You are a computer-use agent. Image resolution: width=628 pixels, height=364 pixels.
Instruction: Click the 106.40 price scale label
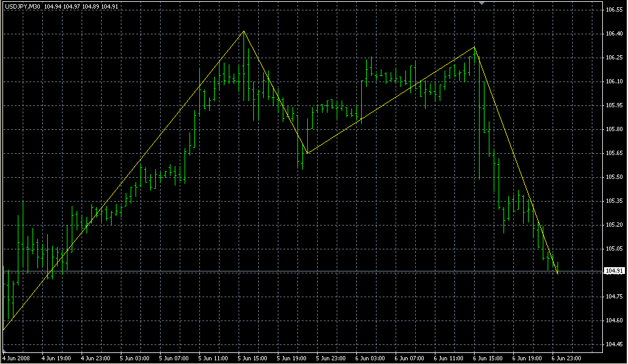[x=614, y=34]
